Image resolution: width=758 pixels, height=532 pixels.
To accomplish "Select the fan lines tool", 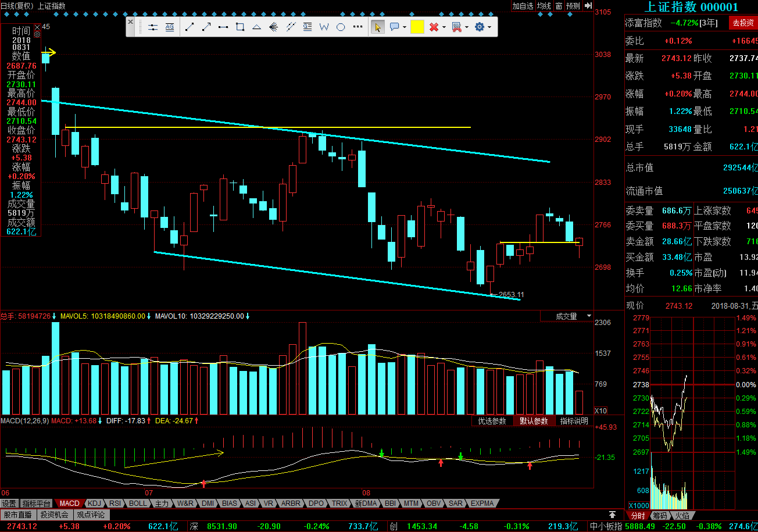I will click(x=274, y=27).
